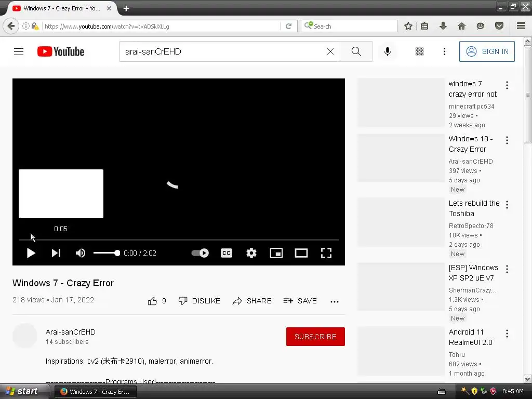Click the SAVE to playlist button
The width and height of the screenshot is (532, 399).
[300, 301]
